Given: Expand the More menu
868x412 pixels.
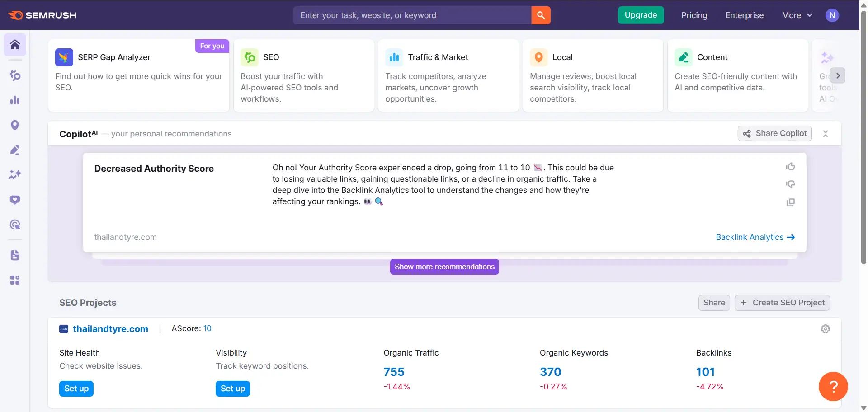Looking at the screenshot, I should coord(797,15).
